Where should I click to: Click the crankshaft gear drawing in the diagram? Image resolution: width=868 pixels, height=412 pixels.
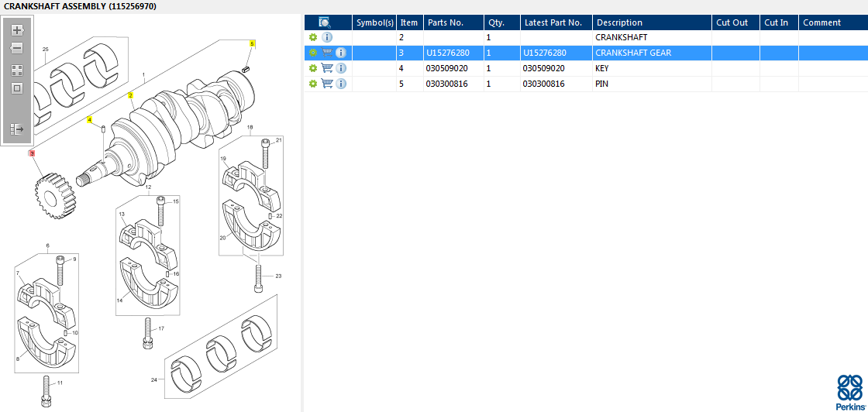pyautogui.click(x=53, y=195)
